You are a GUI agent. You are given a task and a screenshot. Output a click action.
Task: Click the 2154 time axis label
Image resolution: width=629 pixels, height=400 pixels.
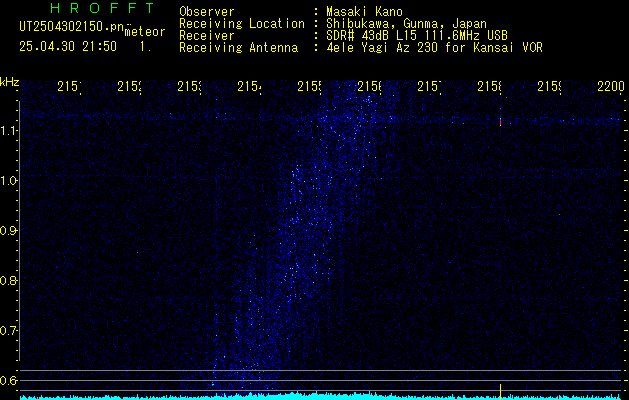pyautogui.click(x=249, y=86)
